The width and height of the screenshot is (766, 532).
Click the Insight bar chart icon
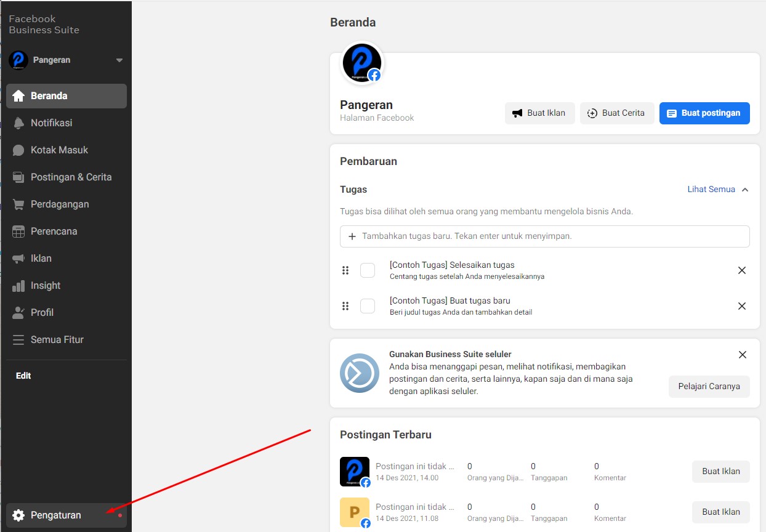pos(18,286)
